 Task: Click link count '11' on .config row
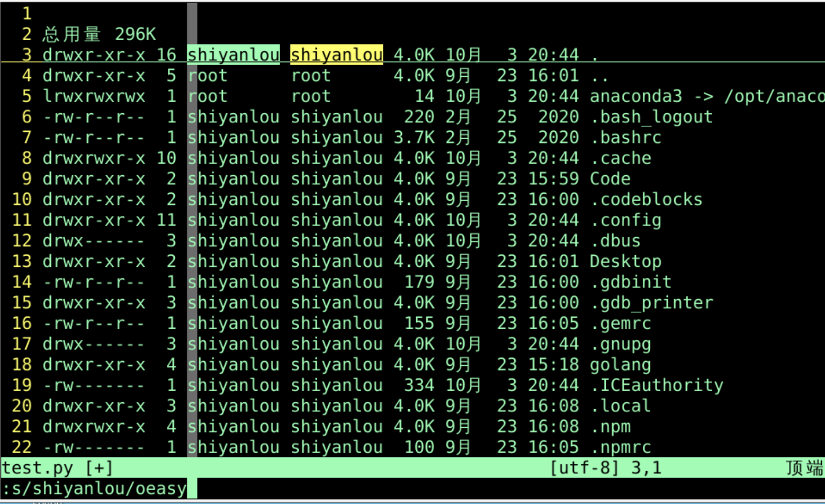pyautogui.click(x=166, y=220)
